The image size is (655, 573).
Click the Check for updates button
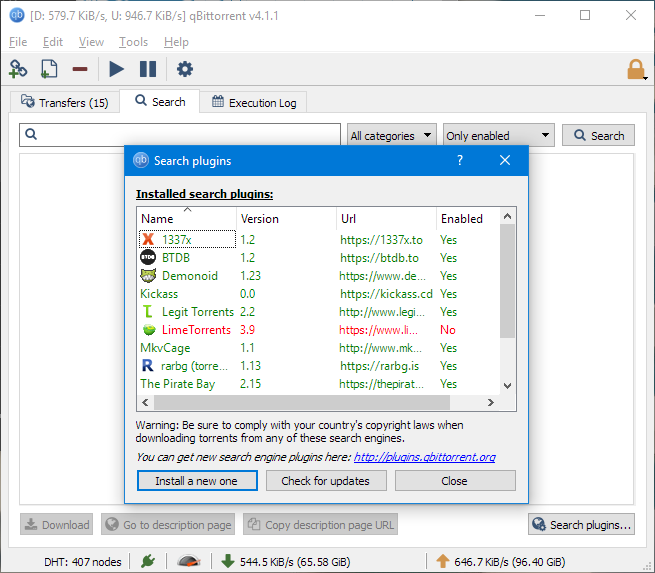point(326,481)
